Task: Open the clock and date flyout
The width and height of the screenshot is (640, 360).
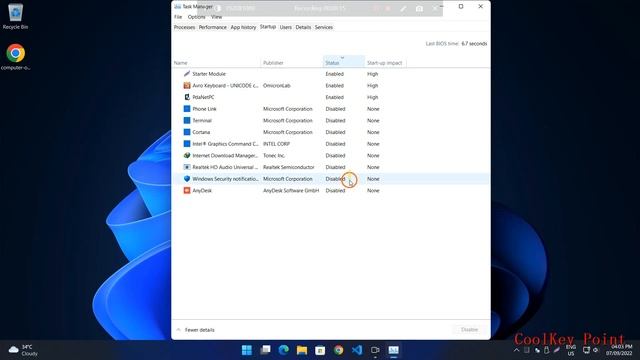Action: coord(619,350)
